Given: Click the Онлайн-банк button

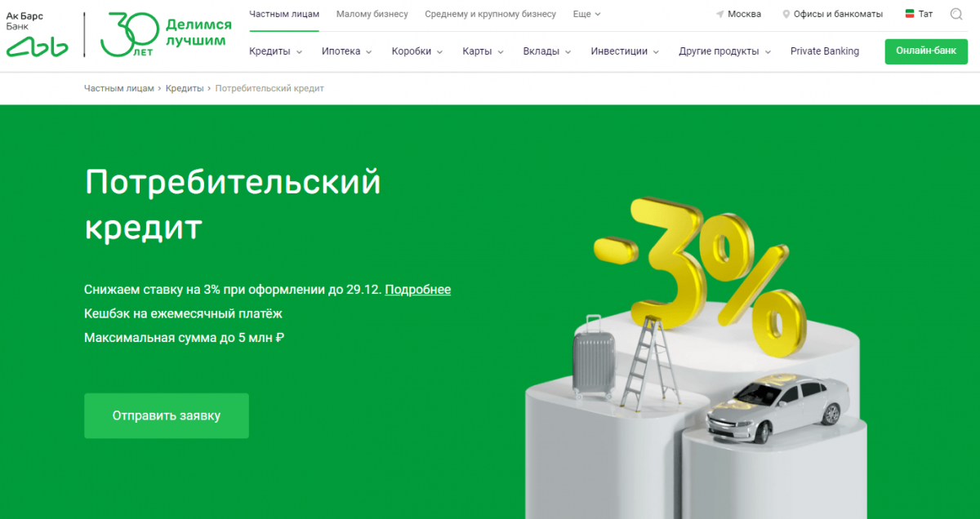Looking at the screenshot, I should pos(925,51).
